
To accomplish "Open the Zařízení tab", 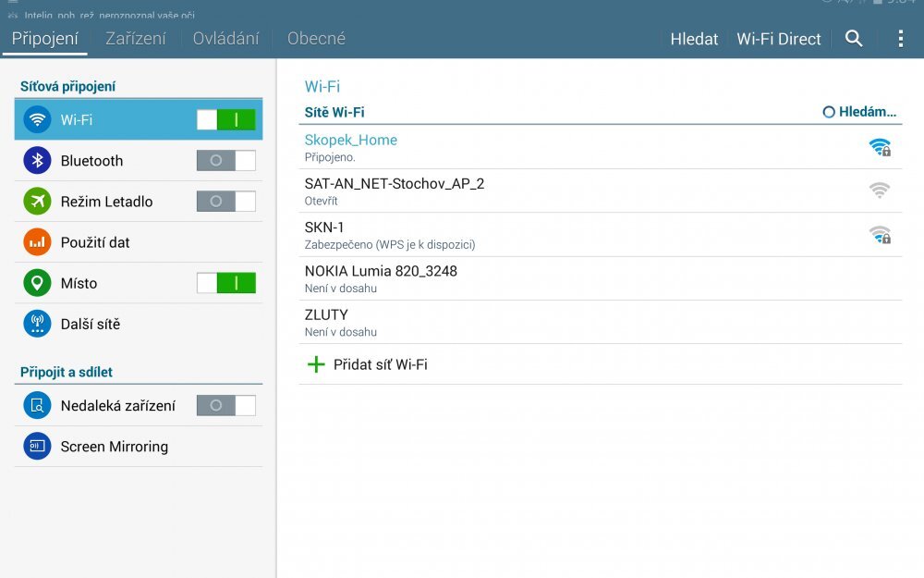I will tap(136, 38).
